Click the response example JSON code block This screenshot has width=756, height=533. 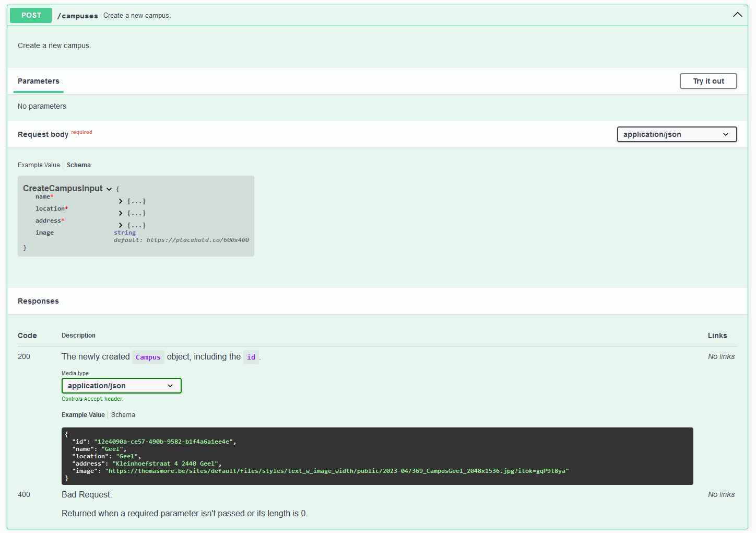(x=377, y=456)
